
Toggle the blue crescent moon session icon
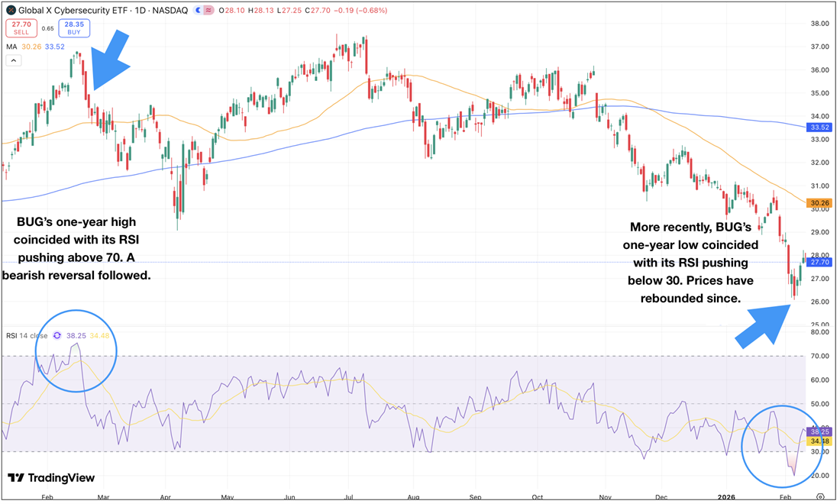pos(199,11)
